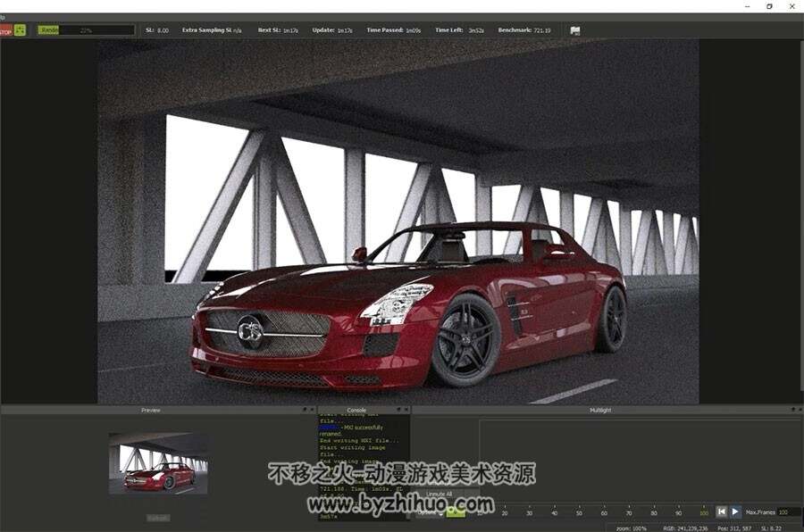Click 'Start writing image file' console line

[352, 451]
